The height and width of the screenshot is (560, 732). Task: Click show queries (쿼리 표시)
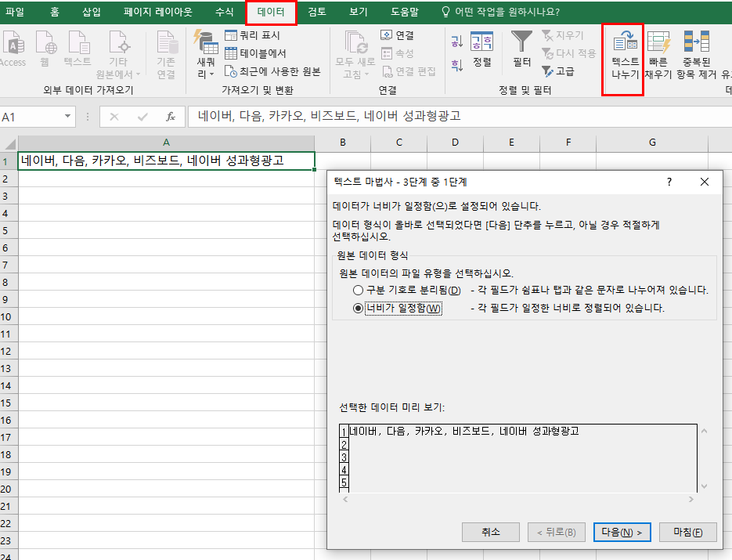[x=253, y=35]
